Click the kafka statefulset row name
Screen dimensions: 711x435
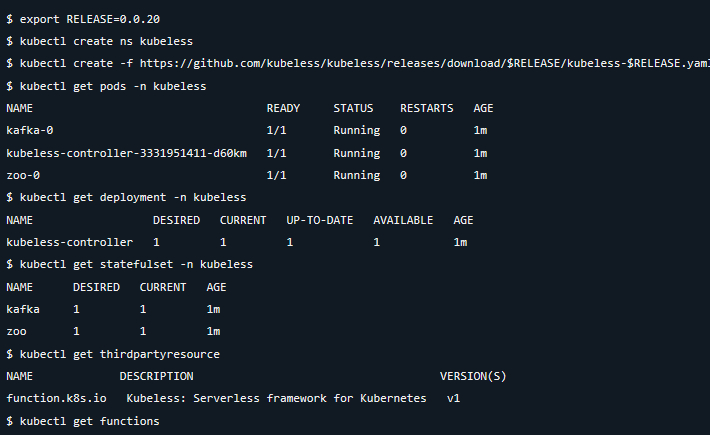click(x=23, y=309)
